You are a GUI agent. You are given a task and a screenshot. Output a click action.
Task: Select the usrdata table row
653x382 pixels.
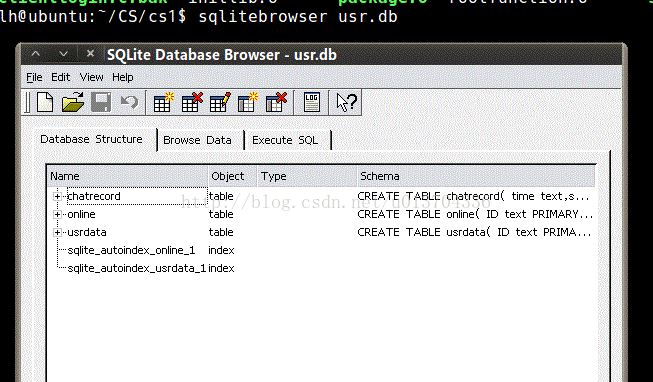322,232
